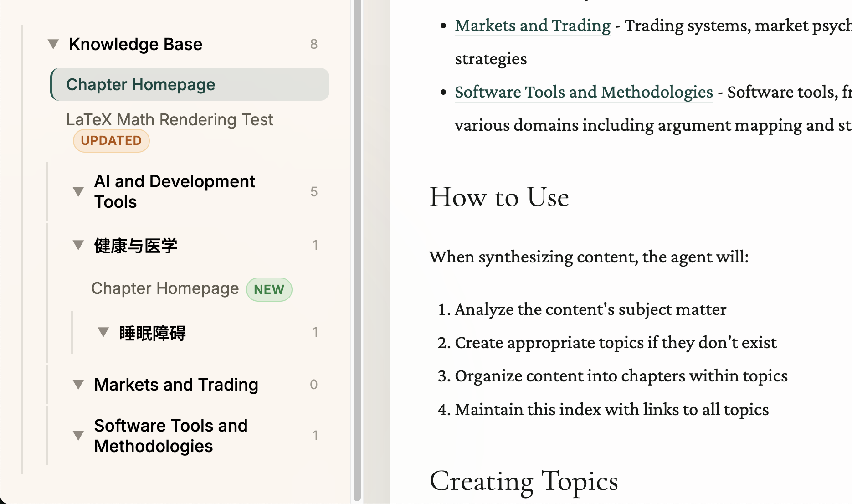This screenshot has width=852, height=504.
Task: Select the Knowledge Base heading
Action: point(135,44)
